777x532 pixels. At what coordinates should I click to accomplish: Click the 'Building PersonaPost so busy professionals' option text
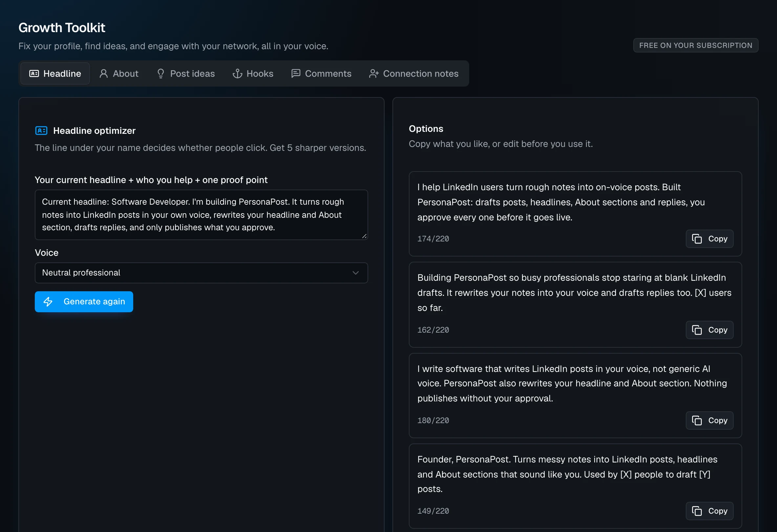tap(575, 293)
